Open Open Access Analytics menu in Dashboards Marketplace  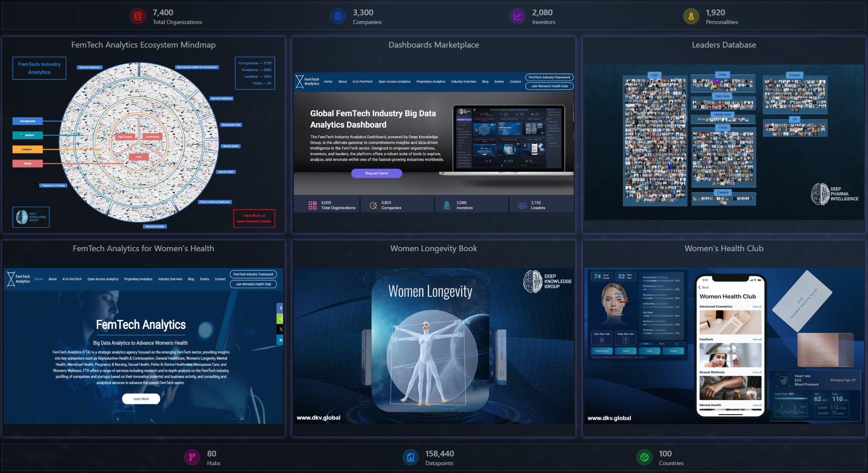394,82
